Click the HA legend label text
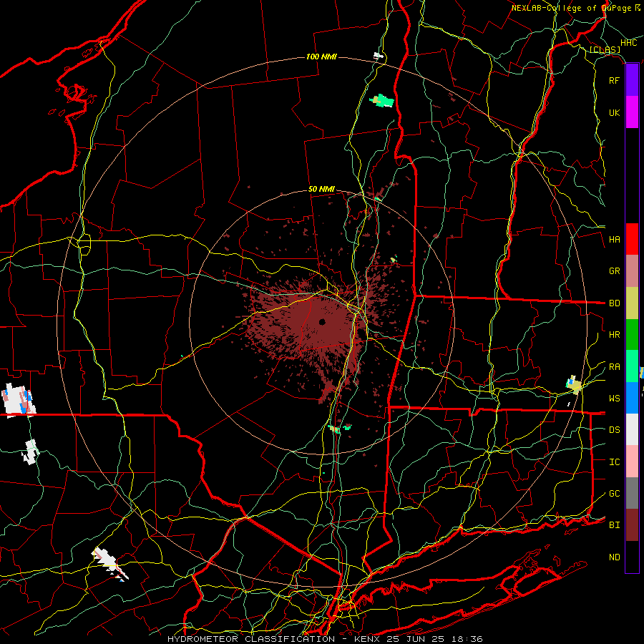The width and height of the screenshot is (644, 644). [614, 239]
